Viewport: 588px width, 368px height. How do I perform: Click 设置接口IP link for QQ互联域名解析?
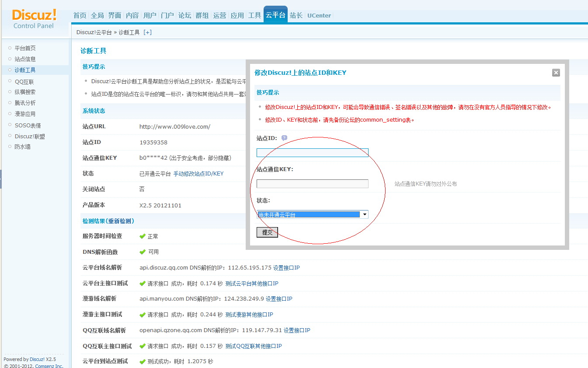[x=297, y=330]
